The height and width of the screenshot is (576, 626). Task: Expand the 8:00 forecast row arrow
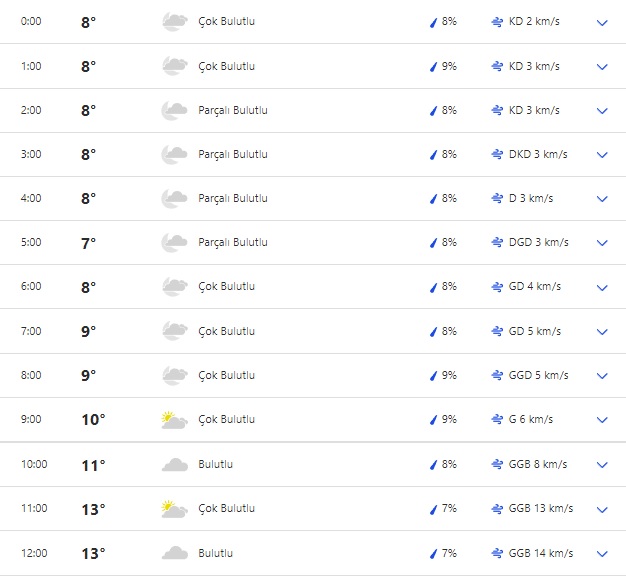602,375
